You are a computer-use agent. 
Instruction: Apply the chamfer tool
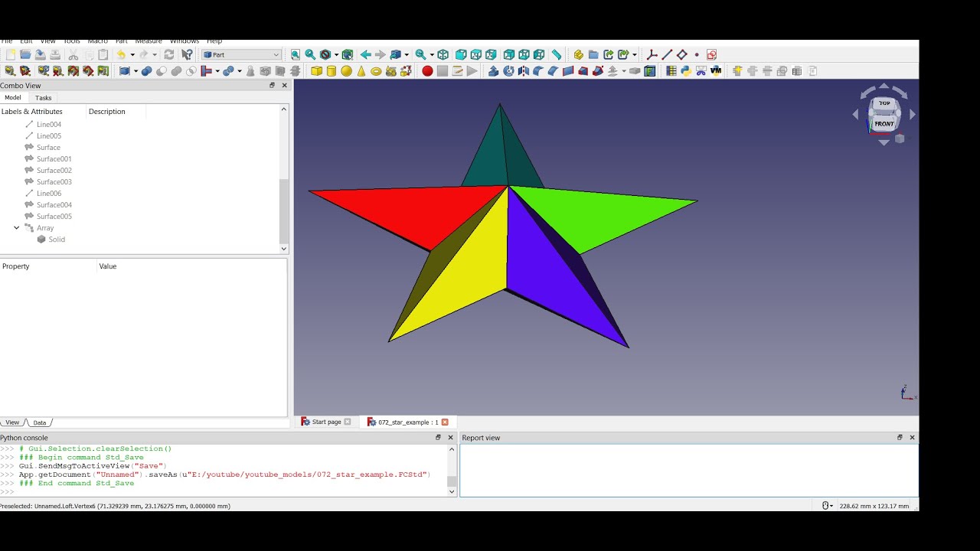[x=552, y=71]
